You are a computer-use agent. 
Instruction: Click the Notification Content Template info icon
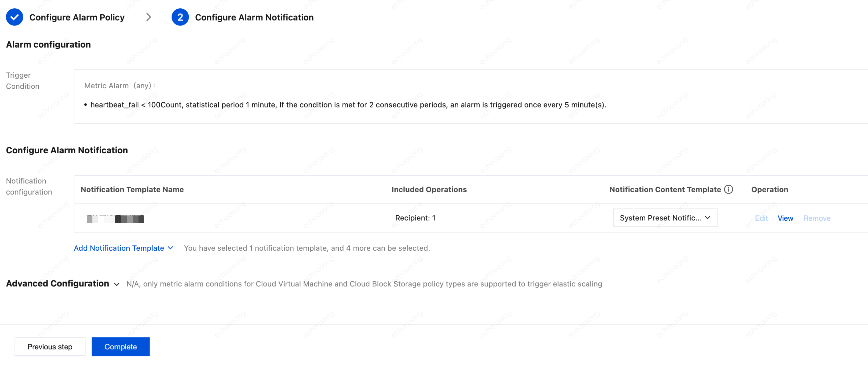729,190
